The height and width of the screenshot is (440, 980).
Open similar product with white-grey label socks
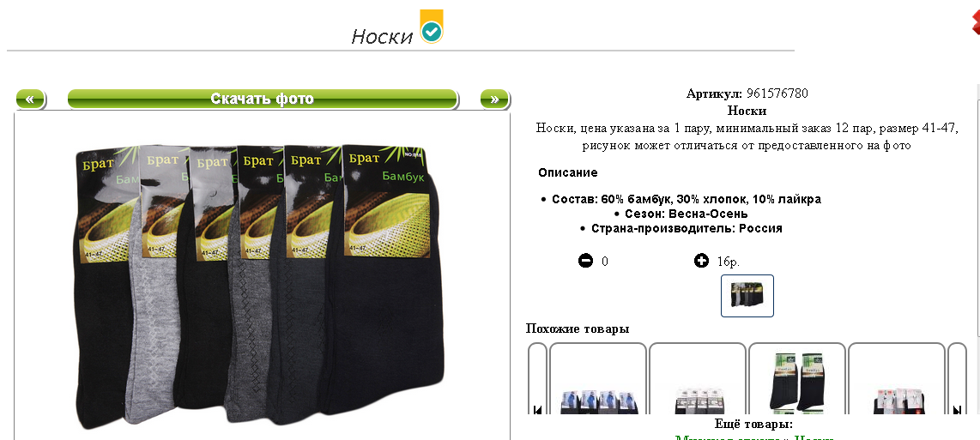(x=698, y=379)
